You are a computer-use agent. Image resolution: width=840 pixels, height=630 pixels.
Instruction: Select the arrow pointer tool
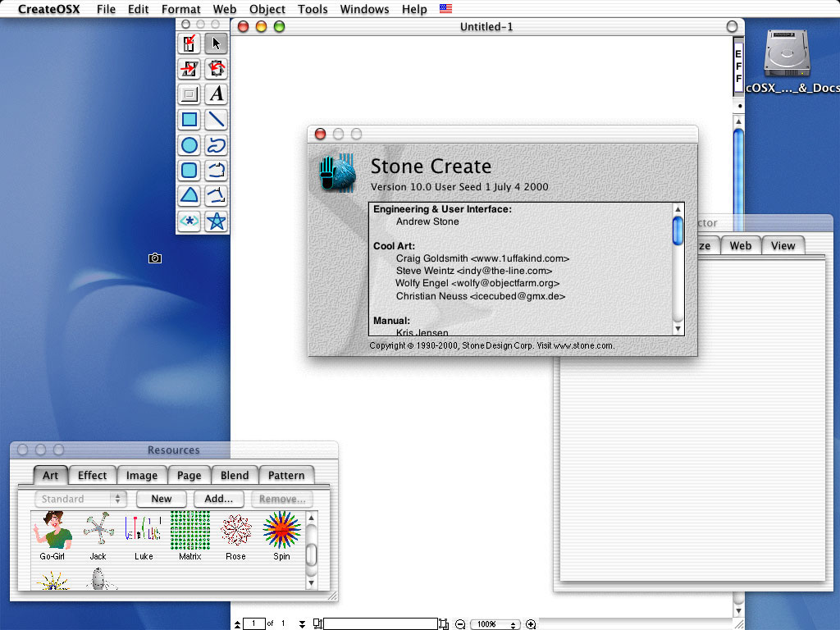[x=216, y=43]
